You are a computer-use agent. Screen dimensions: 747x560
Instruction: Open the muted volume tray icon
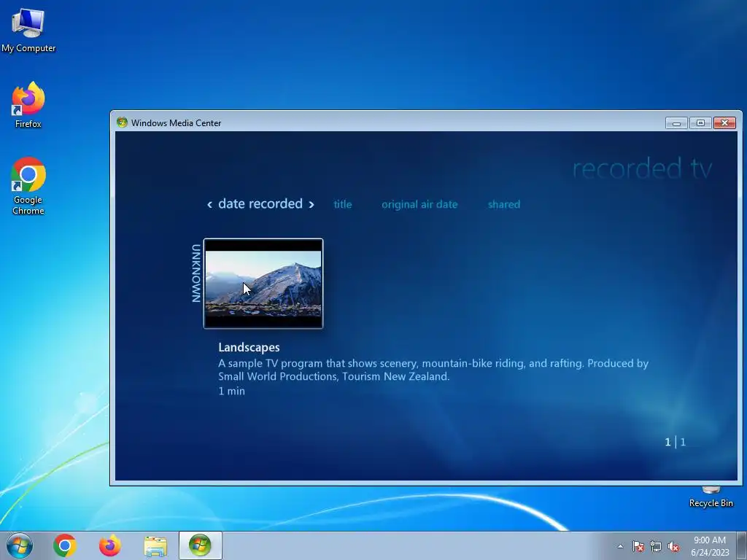pos(673,547)
